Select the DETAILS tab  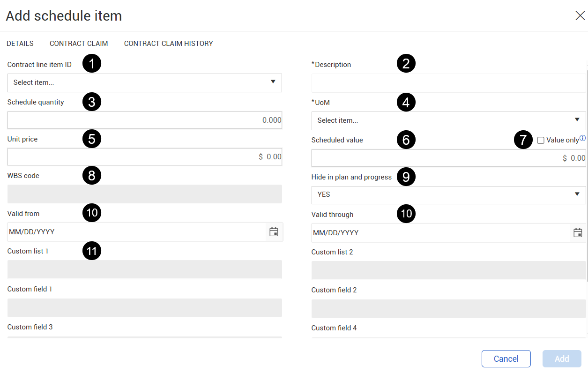tap(20, 44)
